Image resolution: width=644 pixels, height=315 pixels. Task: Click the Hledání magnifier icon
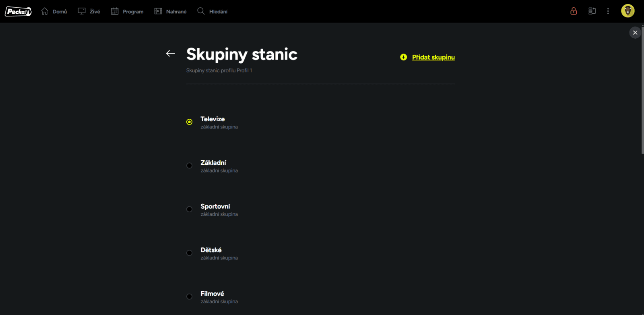[201, 11]
